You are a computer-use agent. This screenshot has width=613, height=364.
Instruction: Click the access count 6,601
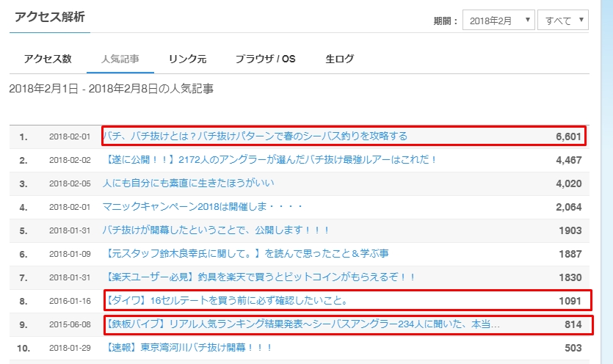point(569,136)
